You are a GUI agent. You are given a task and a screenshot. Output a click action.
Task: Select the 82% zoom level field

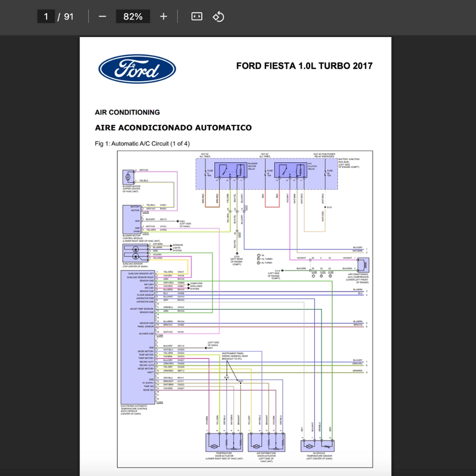pyautogui.click(x=133, y=16)
